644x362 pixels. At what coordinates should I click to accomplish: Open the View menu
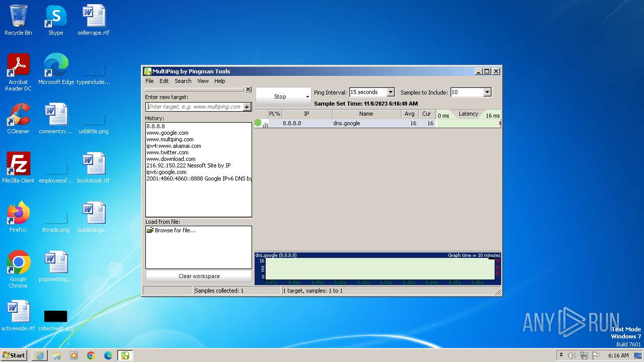point(203,81)
